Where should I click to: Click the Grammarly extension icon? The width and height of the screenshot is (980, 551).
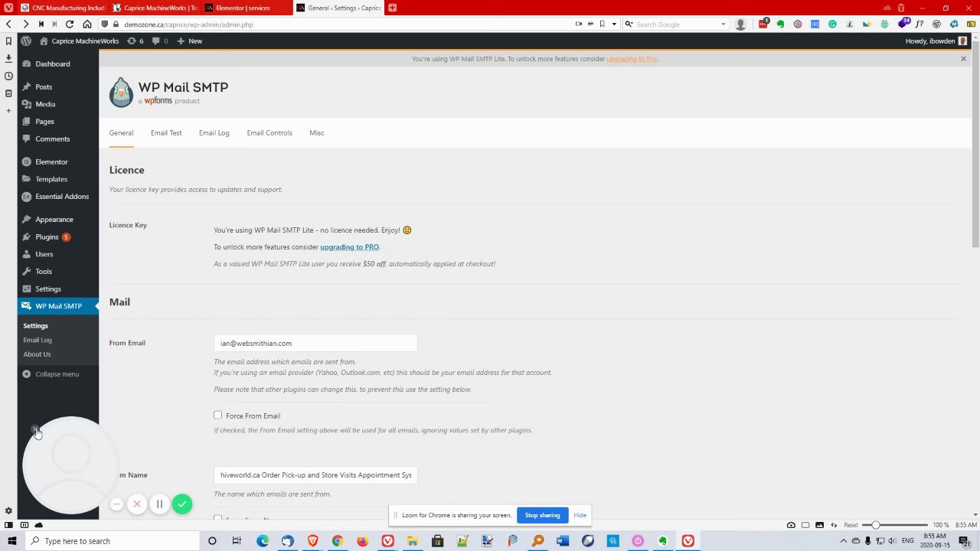coord(832,24)
